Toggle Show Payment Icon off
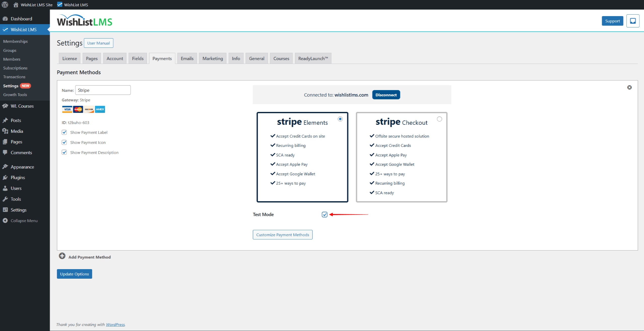The width and height of the screenshot is (644, 331). pyautogui.click(x=64, y=142)
